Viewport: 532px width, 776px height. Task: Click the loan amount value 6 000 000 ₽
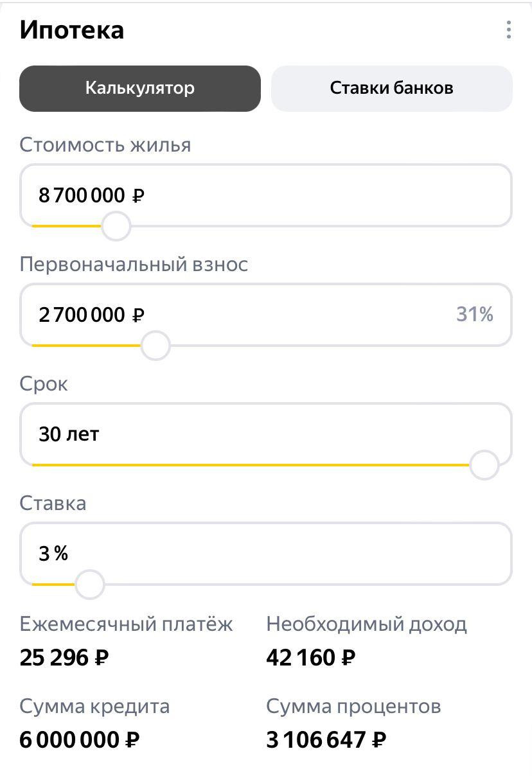80,740
